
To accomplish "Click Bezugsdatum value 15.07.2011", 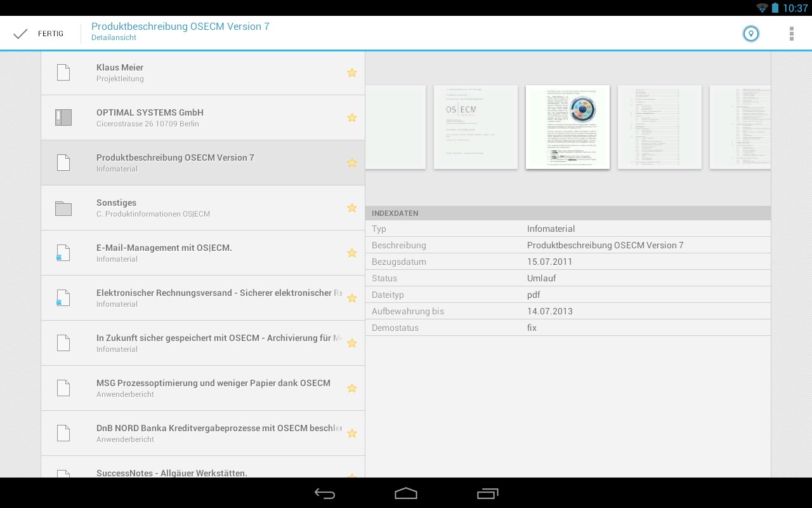I will (x=549, y=262).
